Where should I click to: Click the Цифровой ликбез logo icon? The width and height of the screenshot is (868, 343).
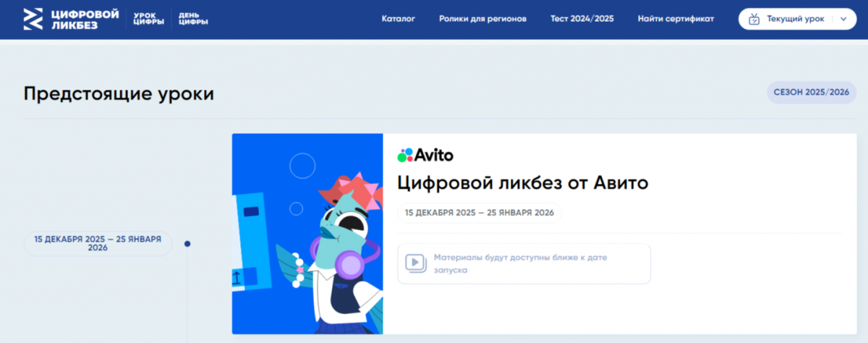(x=33, y=19)
